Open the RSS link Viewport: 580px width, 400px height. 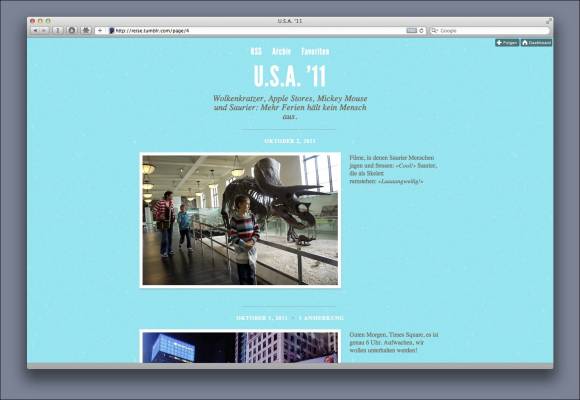(x=256, y=51)
